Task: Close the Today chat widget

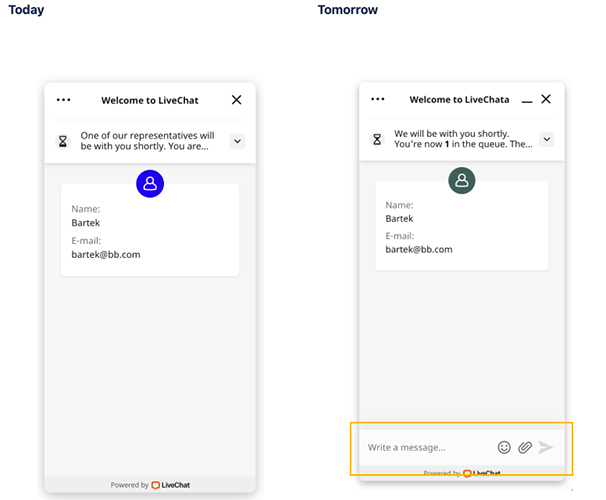Action: pos(237,100)
